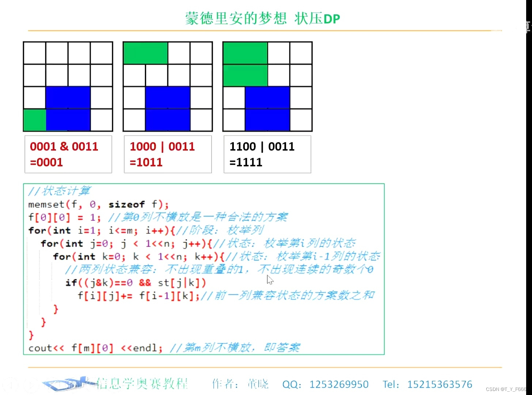Screen dimensions: 532x395
Task: Select the text box '0001 & 0011 =0001'
Action: click(68, 154)
